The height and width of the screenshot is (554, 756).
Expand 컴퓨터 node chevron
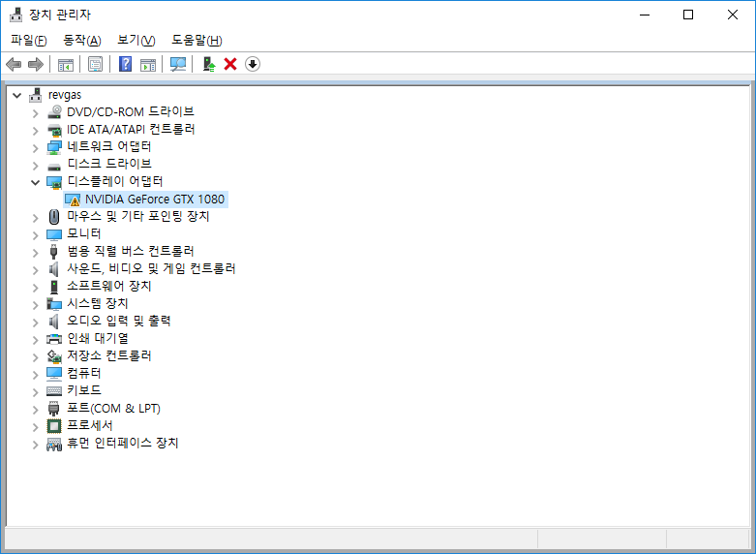[35, 375]
